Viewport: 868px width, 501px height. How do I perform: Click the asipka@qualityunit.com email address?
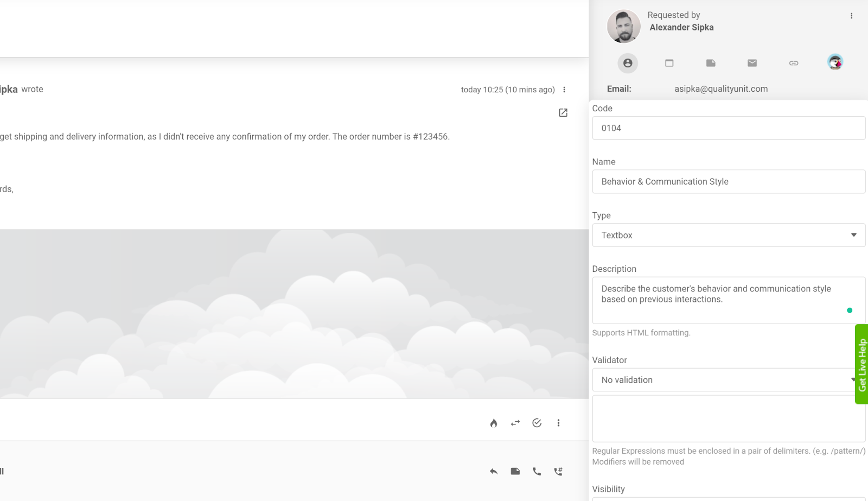click(720, 89)
